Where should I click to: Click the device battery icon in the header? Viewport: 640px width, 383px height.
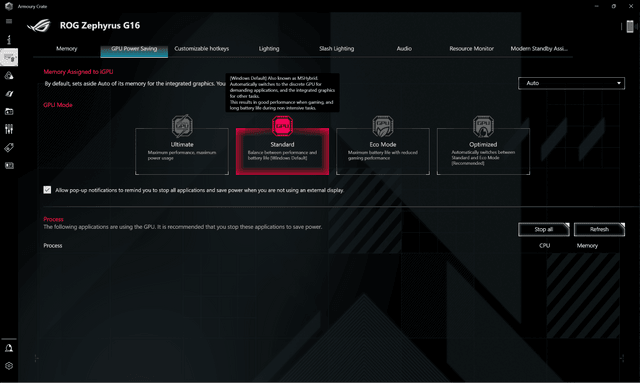click(629, 27)
